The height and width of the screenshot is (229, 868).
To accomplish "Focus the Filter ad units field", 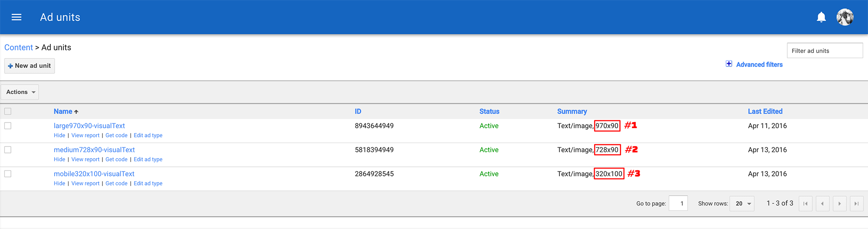I will 825,50.
